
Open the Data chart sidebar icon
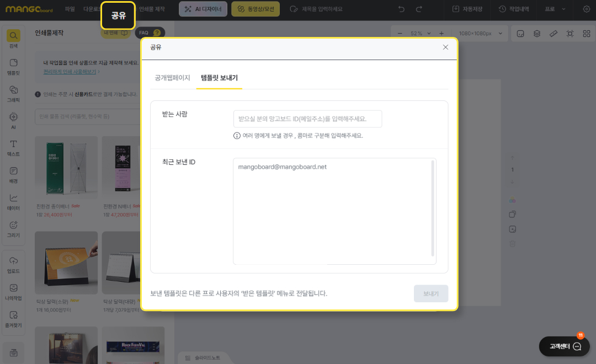(14, 201)
